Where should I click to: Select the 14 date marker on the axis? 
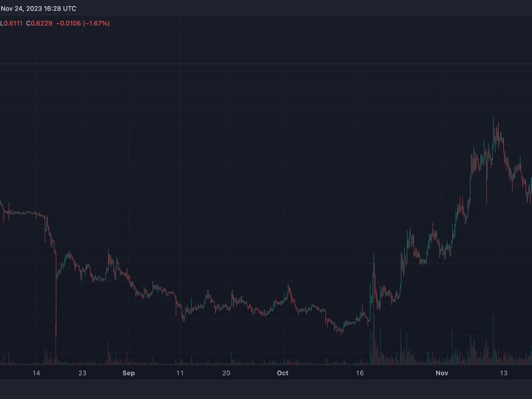pyautogui.click(x=37, y=373)
